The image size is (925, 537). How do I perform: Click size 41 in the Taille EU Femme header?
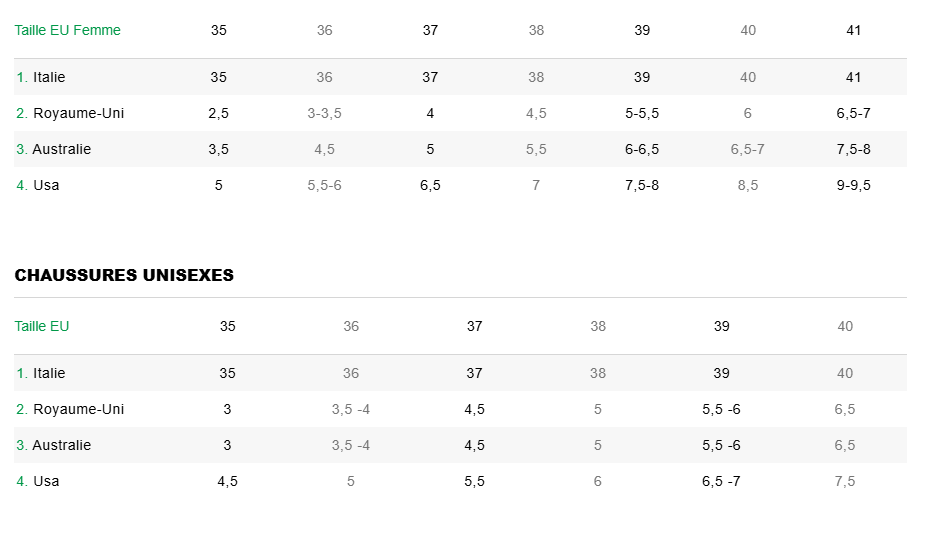click(853, 30)
